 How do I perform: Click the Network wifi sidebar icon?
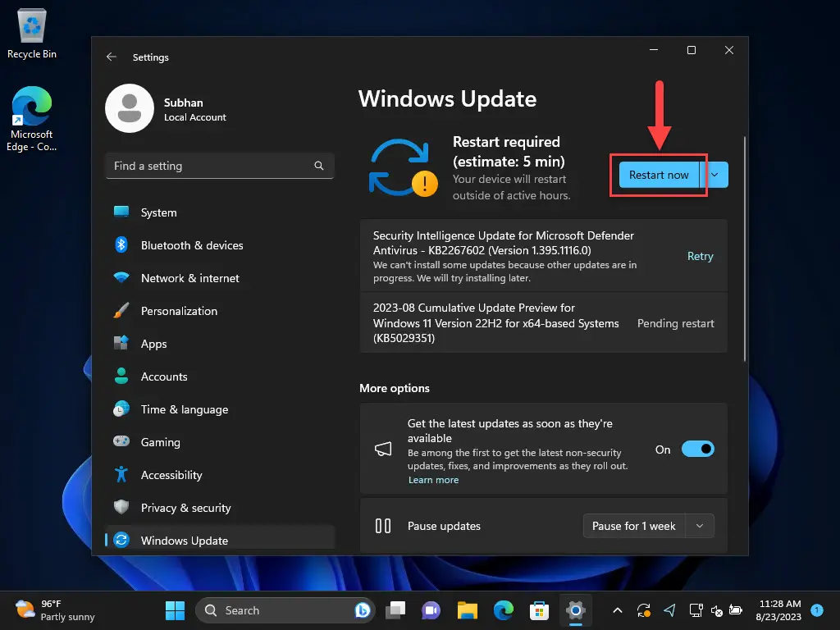[x=121, y=277]
